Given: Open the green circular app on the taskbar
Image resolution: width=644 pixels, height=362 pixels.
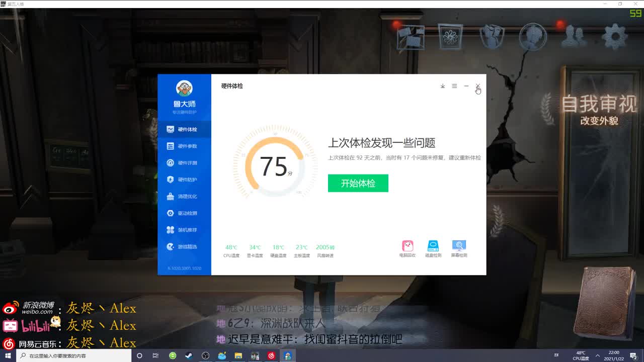Looking at the screenshot, I should point(173,355).
